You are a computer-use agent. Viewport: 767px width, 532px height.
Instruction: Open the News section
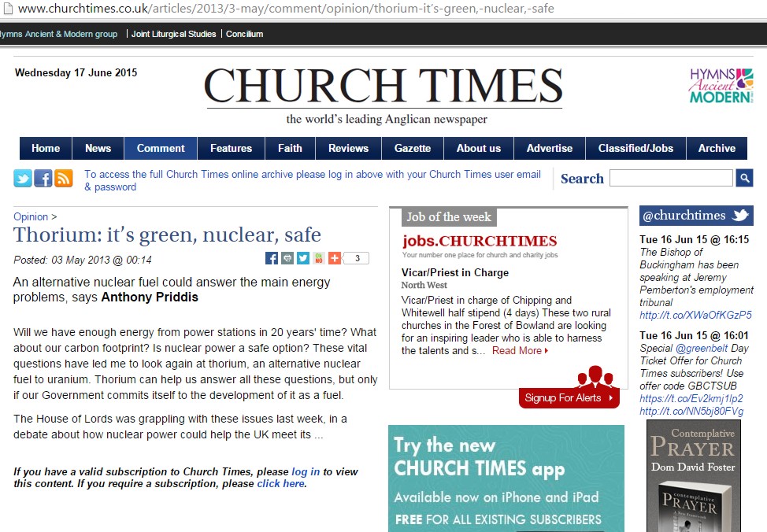[98, 148]
